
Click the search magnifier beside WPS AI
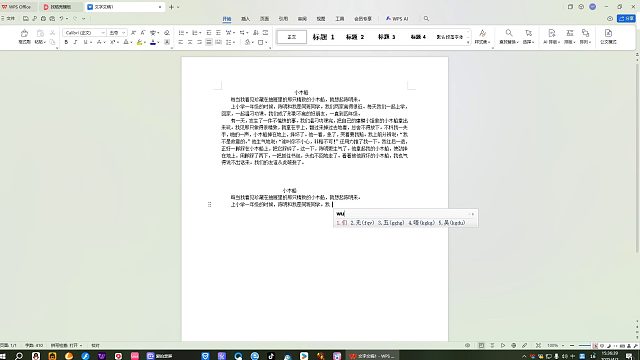click(x=426, y=19)
